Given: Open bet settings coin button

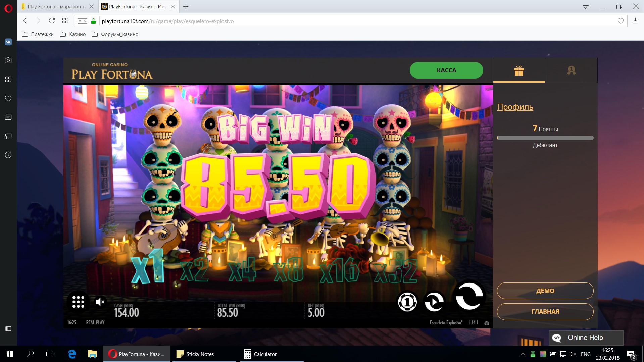Looking at the screenshot, I should pyautogui.click(x=407, y=302).
